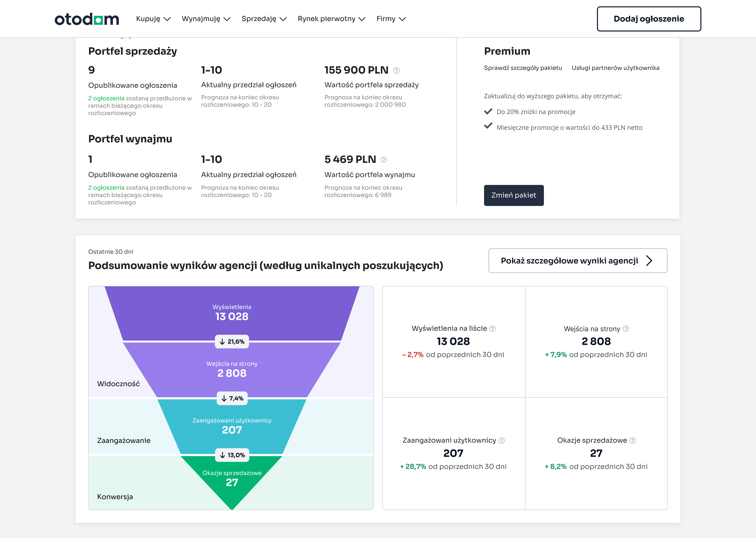This screenshot has width=756, height=538.
Task: Expand the Kupuję dropdown menu
Action: 153,19
